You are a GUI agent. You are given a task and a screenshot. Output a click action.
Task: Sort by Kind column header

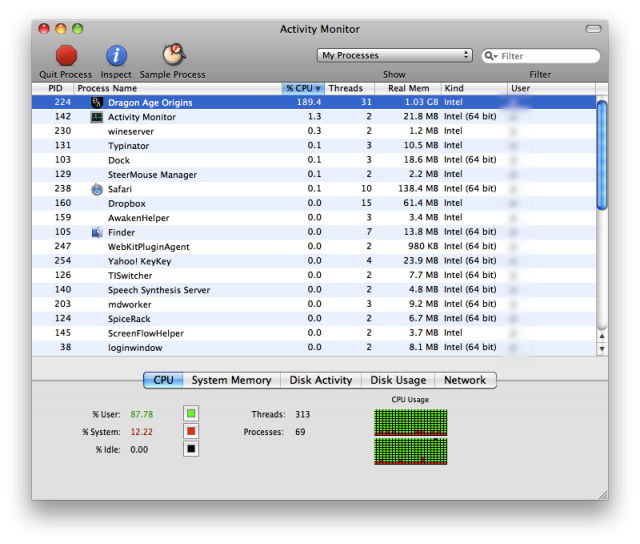coord(474,88)
